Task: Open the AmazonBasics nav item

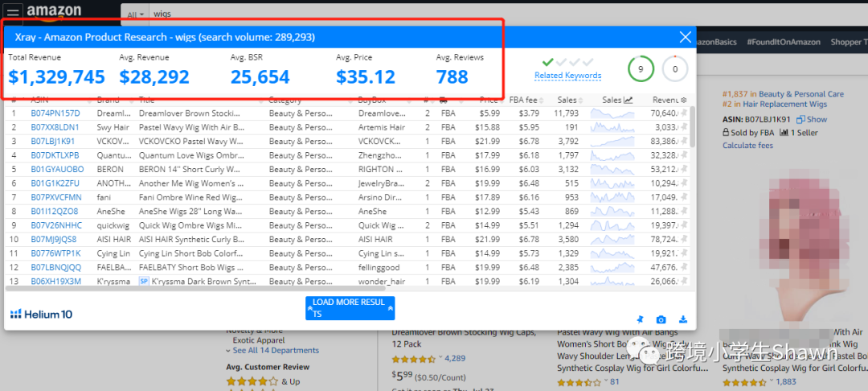Action: [715, 42]
